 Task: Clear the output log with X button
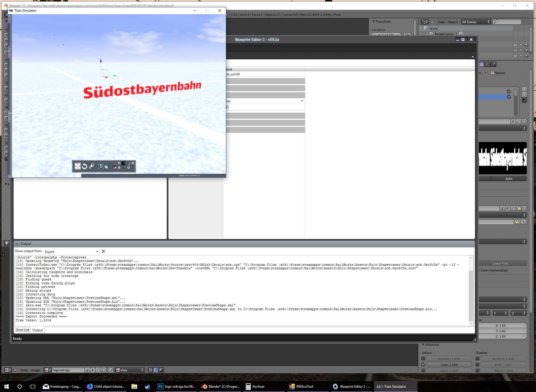104,251
